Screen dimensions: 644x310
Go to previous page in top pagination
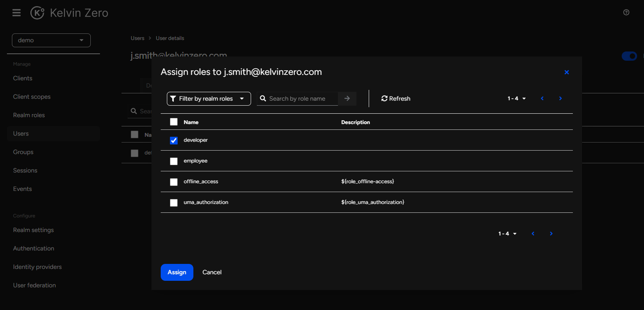pos(542,99)
